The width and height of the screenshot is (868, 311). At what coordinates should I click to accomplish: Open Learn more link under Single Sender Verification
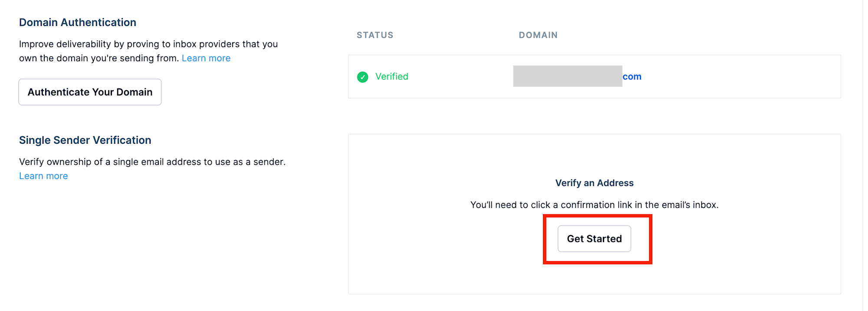coord(43,176)
